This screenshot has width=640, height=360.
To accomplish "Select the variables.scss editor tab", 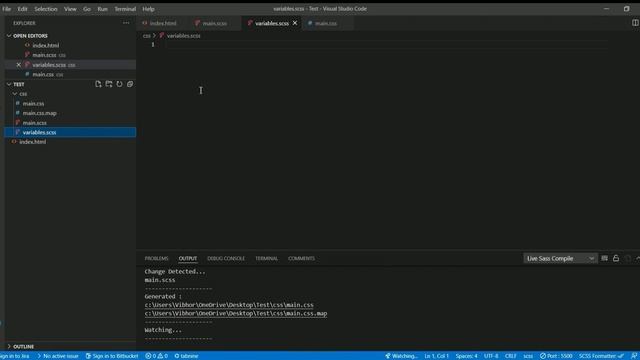I will (272, 23).
